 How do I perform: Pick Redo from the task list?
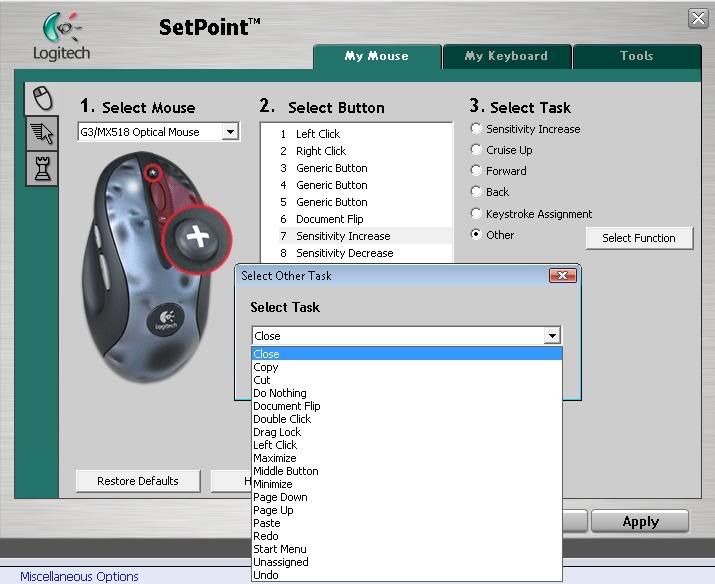pyautogui.click(x=407, y=536)
